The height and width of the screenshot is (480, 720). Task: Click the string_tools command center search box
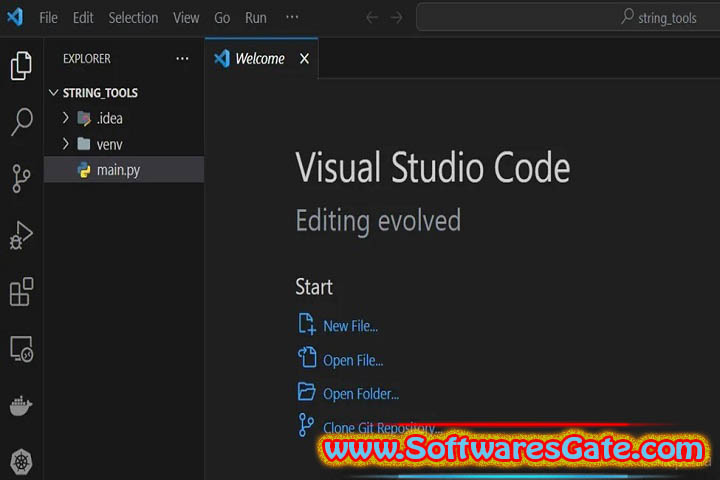tap(568, 17)
